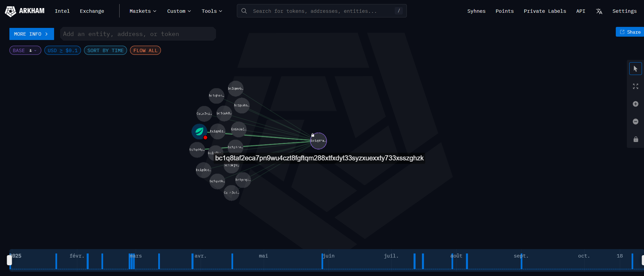Select the bc1quk8 node
The height and width of the screenshot is (276, 644).
(224, 113)
